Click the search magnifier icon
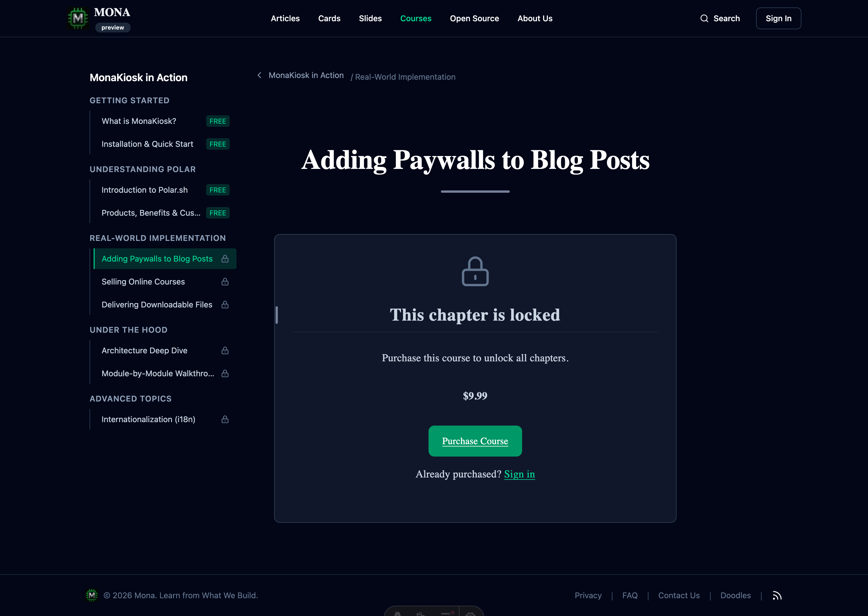The image size is (868, 616). point(704,18)
